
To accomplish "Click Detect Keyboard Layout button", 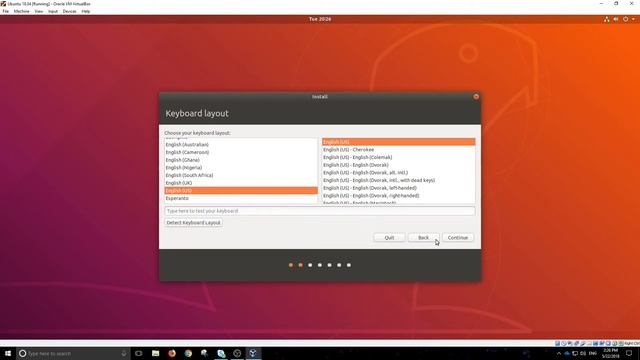I will tap(193, 223).
